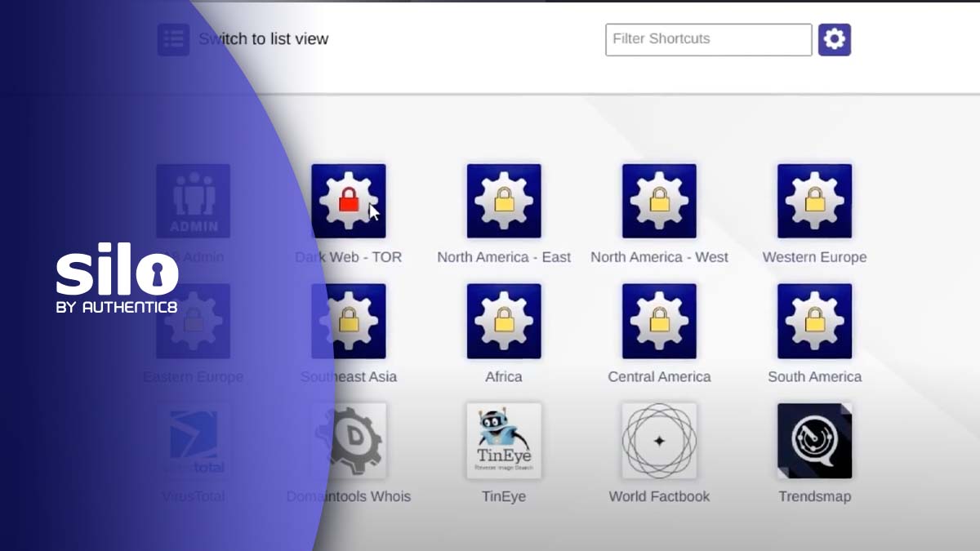Viewport: 980px width, 551px height.
Task: Launch the South America shortcut icon
Action: pyautogui.click(x=814, y=321)
